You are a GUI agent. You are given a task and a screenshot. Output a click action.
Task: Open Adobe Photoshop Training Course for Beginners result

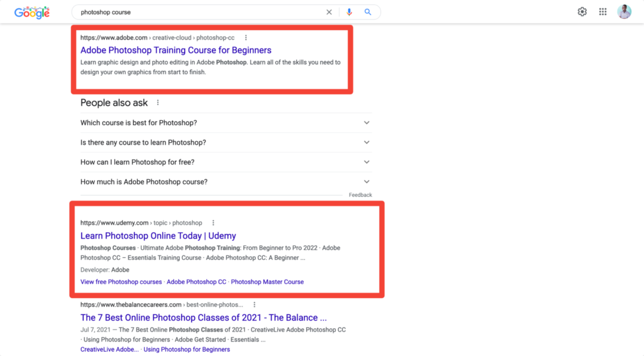click(175, 50)
